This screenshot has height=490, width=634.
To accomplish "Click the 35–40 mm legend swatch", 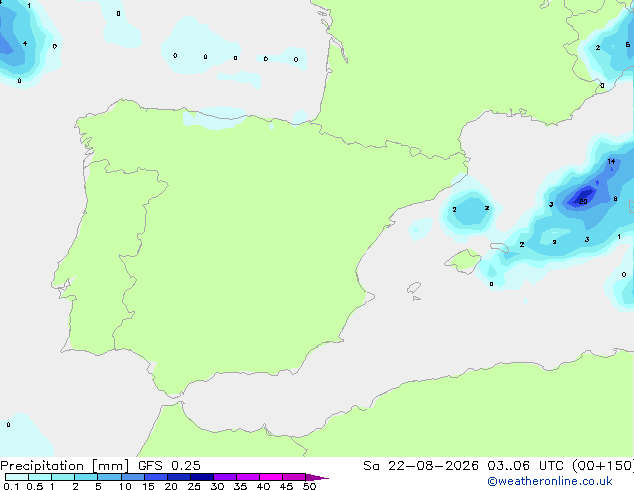I will [247, 477].
